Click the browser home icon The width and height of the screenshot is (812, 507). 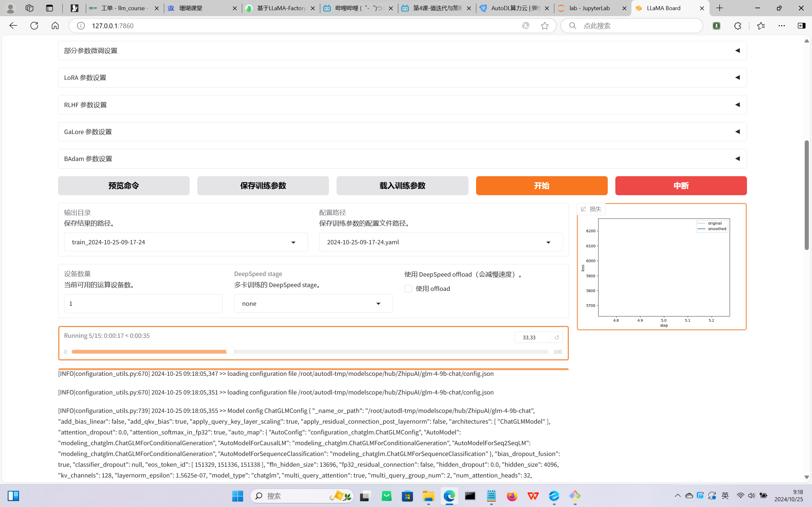point(55,26)
